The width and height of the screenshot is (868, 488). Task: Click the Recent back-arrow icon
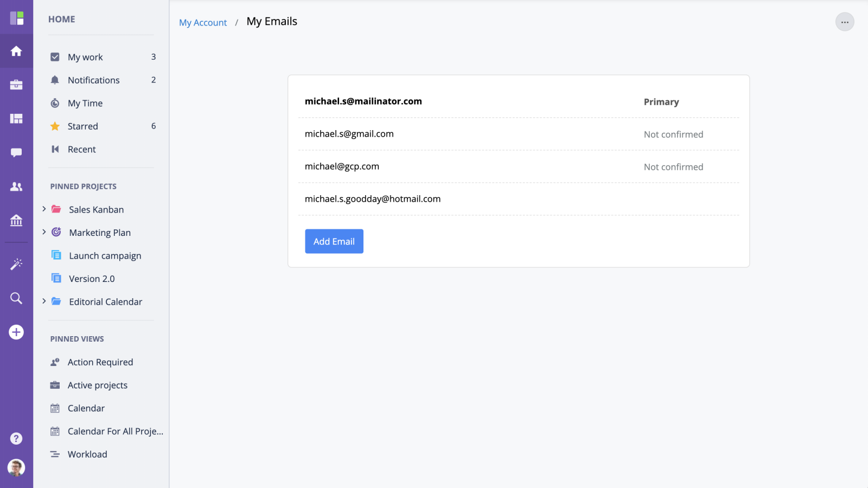click(x=55, y=149)
